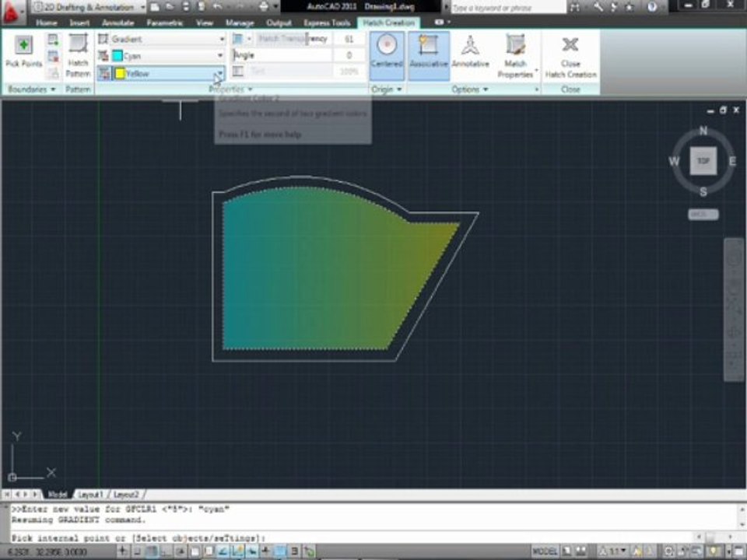This screenshot has height=560, width=747.
Task: Click the red AutoCAD application menu logo
Action: (10, 12)
